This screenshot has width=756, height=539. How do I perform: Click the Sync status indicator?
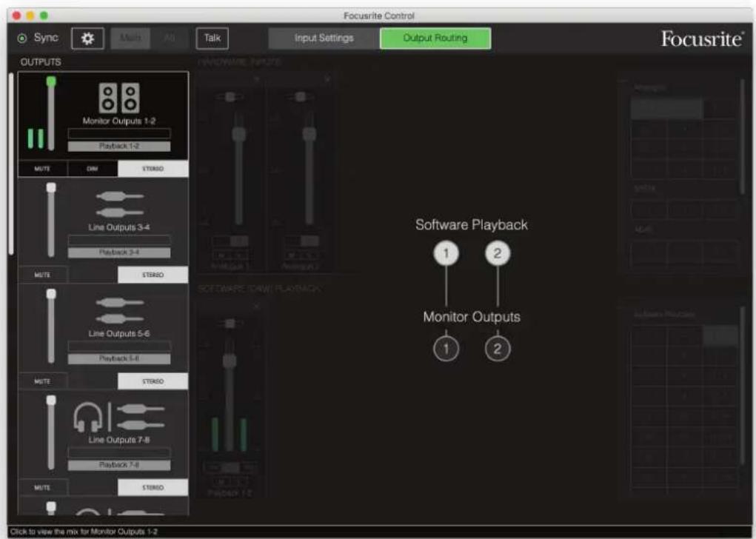click(22, 38)
